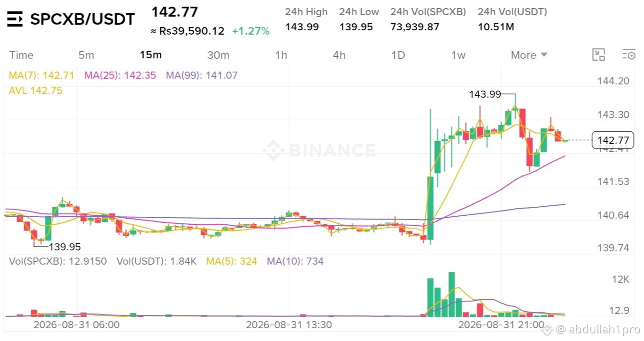Click the 12.9 volume axis label
The image size is (644, 341).
point(619,311)
